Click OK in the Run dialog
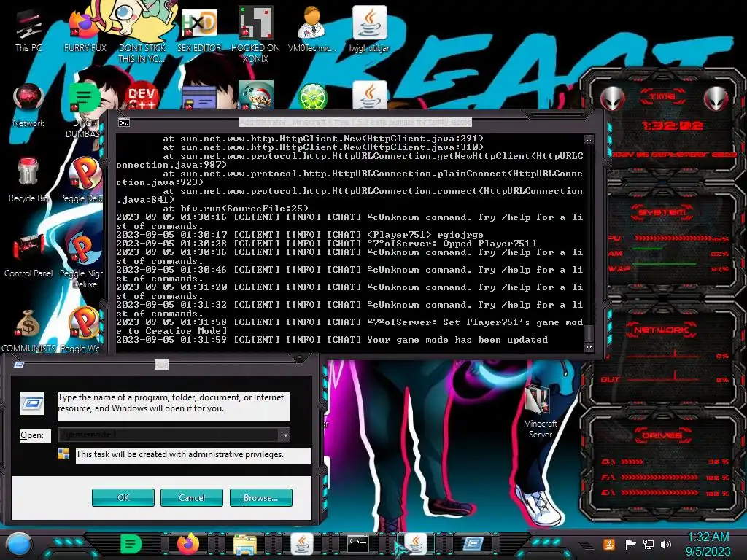 click(123, 497)
